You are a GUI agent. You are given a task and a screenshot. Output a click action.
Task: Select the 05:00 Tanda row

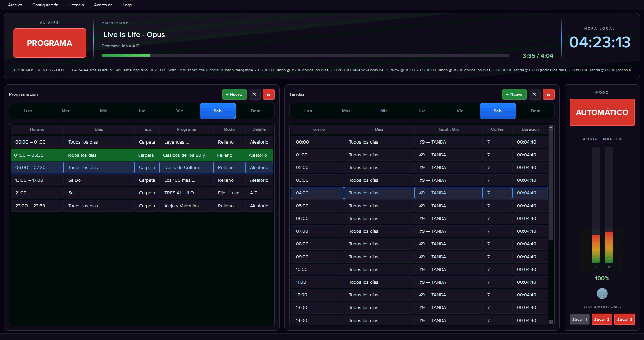tap(420, 206)
